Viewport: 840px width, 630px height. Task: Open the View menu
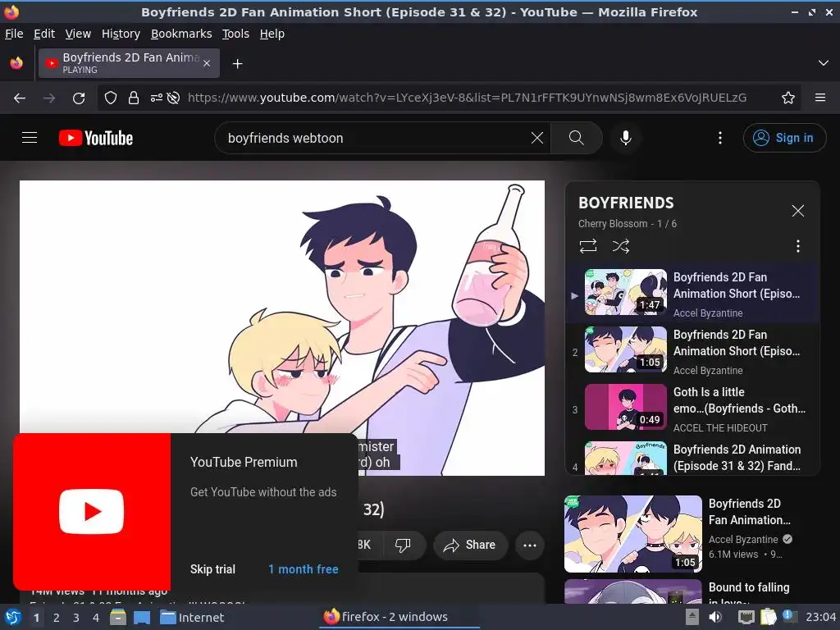pyautogui.click(x=78, y=34)
